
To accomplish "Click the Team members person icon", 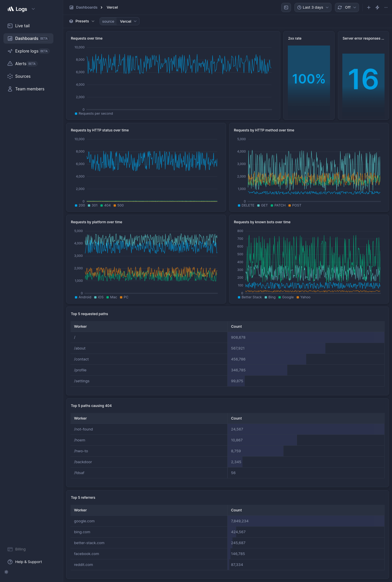I will [x=10, y=89].
